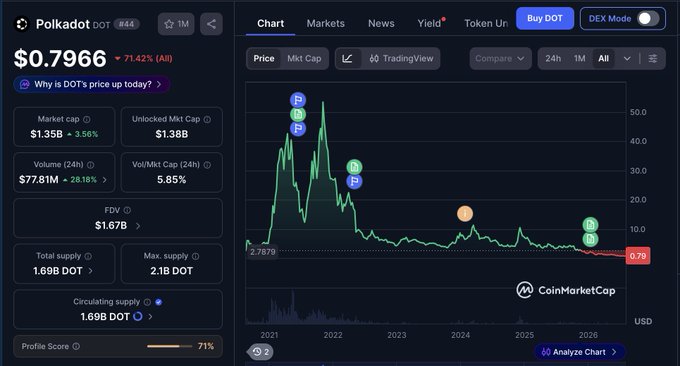Open Circulating supply info icon
This screenshot has width=680, height=366.
[147, 302]
